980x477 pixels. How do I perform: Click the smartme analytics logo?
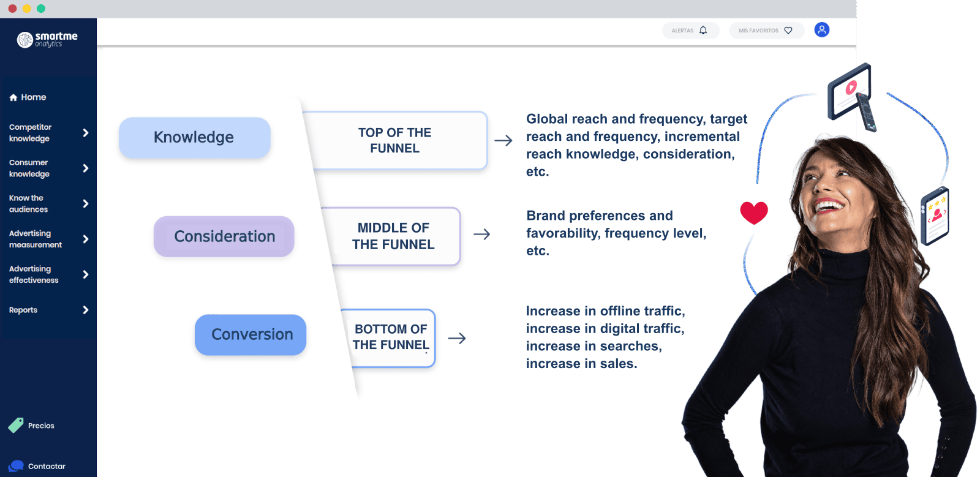pyautogui.click(x=47, y=40)
